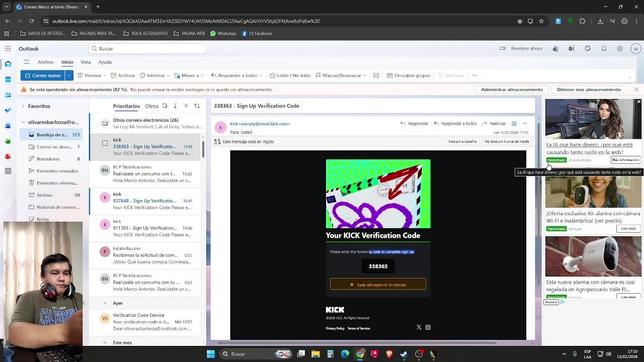Viewport: 644px width, 362px height.
Task: Click the apps icon beside Reenviar
Action: [514, 124]
